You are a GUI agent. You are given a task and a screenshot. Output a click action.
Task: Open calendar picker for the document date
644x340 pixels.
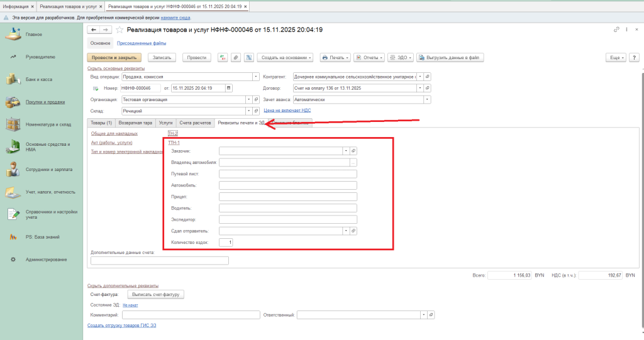(x=228, y=88)
